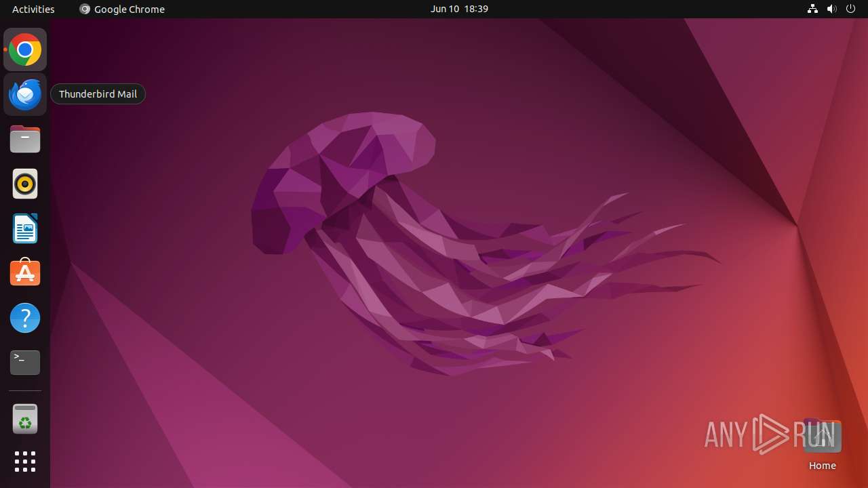Open Ubuntu Software store icon
868x488 pixels.
coord(25,273)
